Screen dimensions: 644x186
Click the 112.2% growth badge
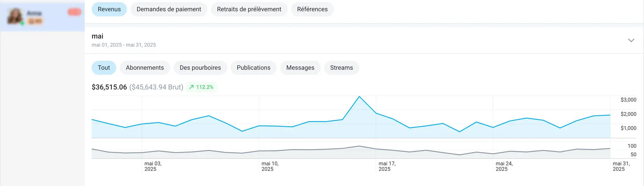tap(201, 87)
